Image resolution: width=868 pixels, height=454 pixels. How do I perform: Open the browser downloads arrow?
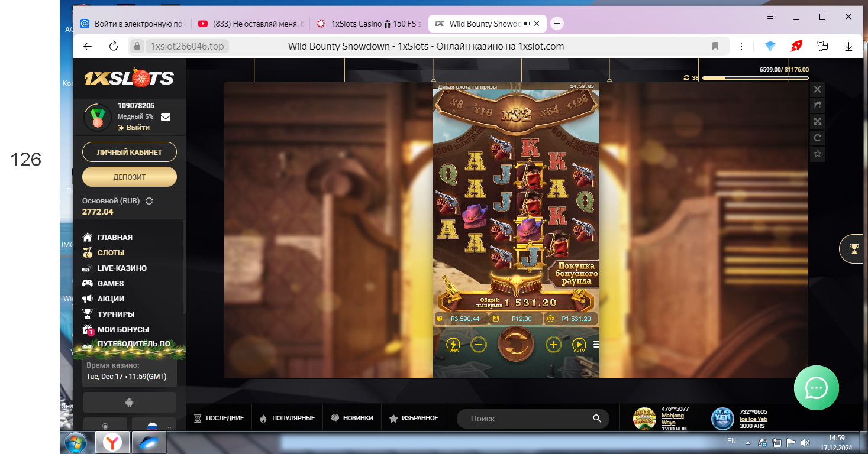pyautogui.click(x=848, y=46)
